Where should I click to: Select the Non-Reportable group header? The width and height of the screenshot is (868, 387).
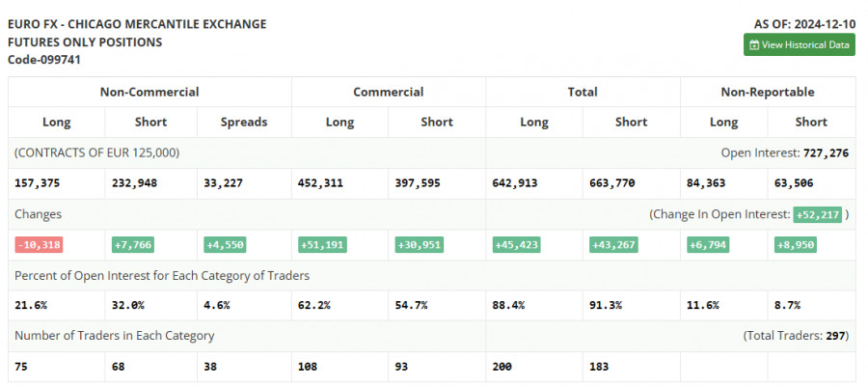pos(768,92)
